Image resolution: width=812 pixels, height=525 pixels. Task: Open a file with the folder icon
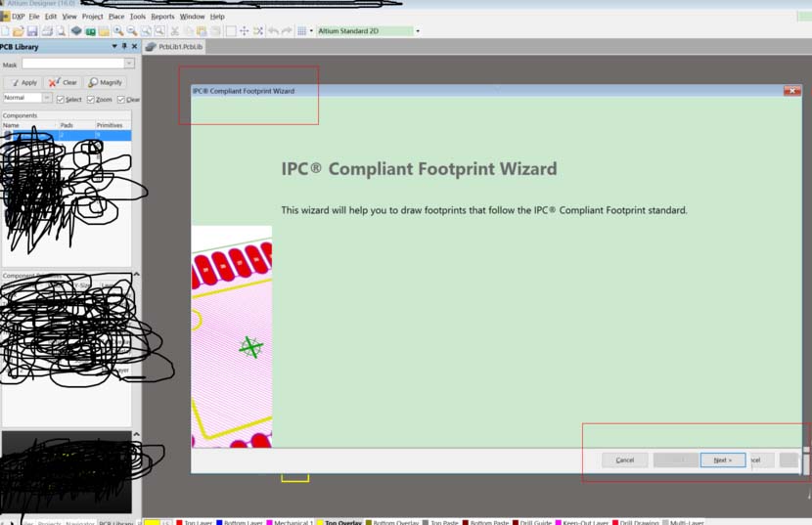point(19,31)
